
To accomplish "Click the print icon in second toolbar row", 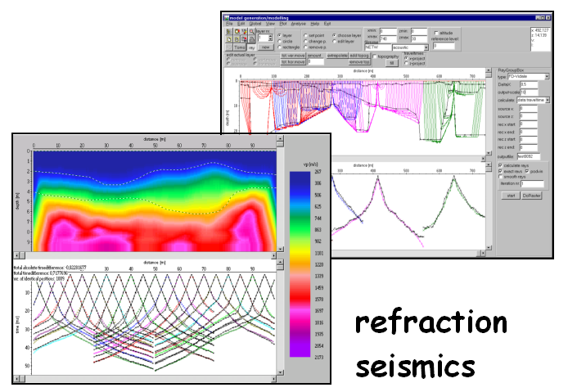I will pos(251,39).
